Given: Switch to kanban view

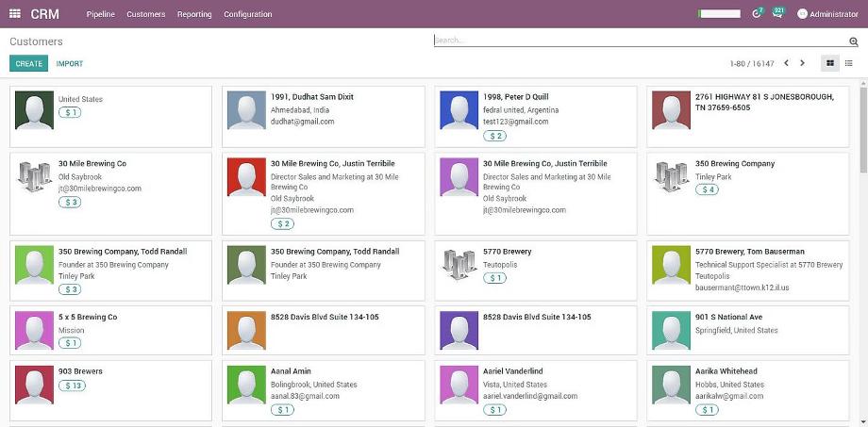Looking at the screenshot, I should click(x=830, y=63).
